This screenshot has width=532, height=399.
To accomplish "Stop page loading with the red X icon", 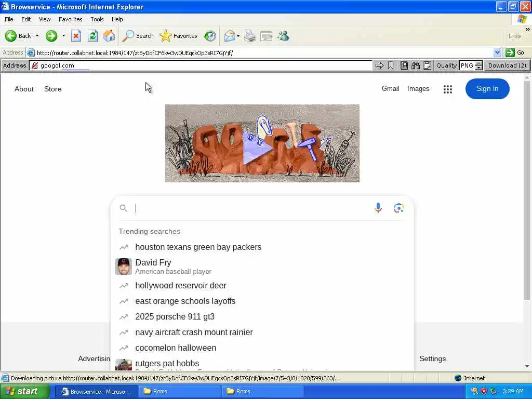I will 76,36.
